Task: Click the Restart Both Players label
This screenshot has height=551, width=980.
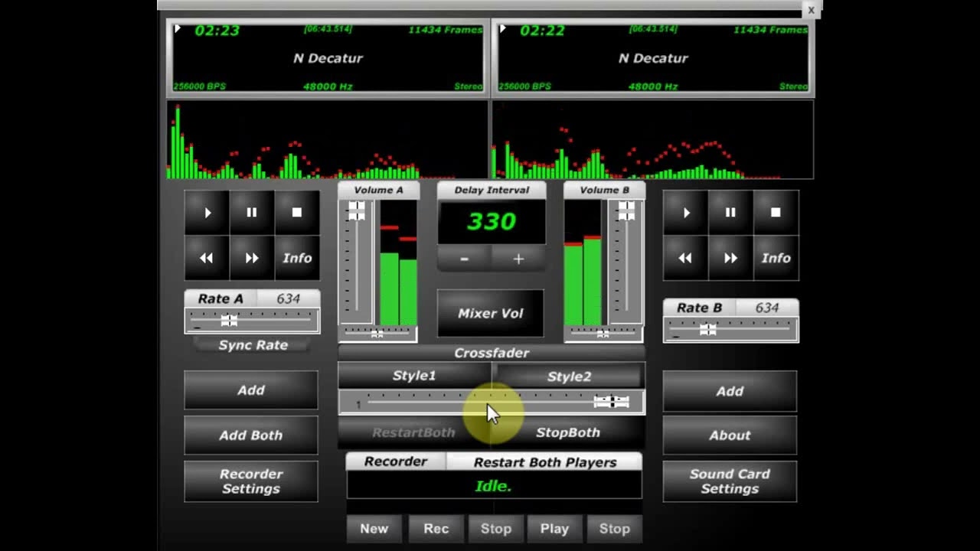Action: point(545,462)
